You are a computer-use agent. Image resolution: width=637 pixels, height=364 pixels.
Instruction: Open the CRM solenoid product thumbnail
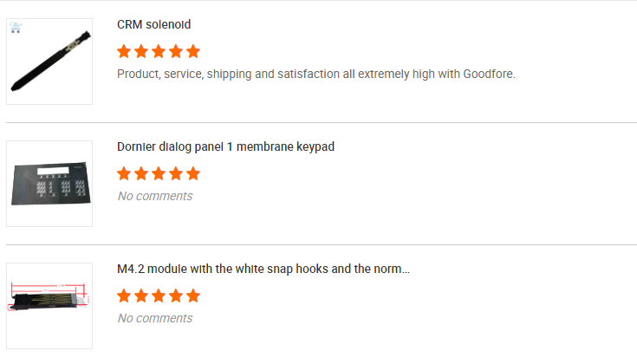49,62
